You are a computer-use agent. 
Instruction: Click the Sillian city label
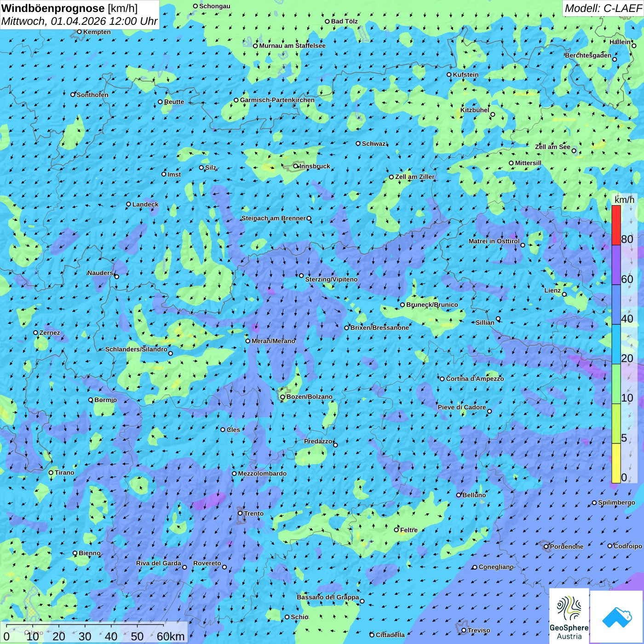[x=485, y=322]
